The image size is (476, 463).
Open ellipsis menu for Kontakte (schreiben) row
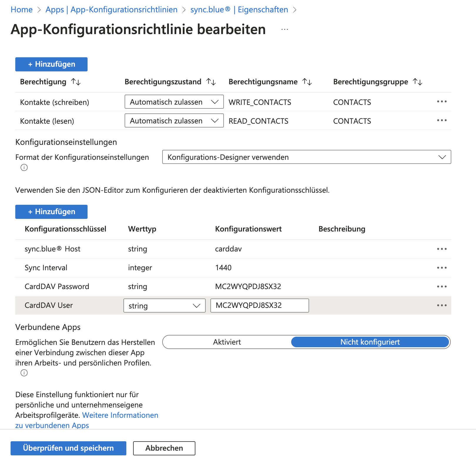pyautogui.click(x=442, y=102)
